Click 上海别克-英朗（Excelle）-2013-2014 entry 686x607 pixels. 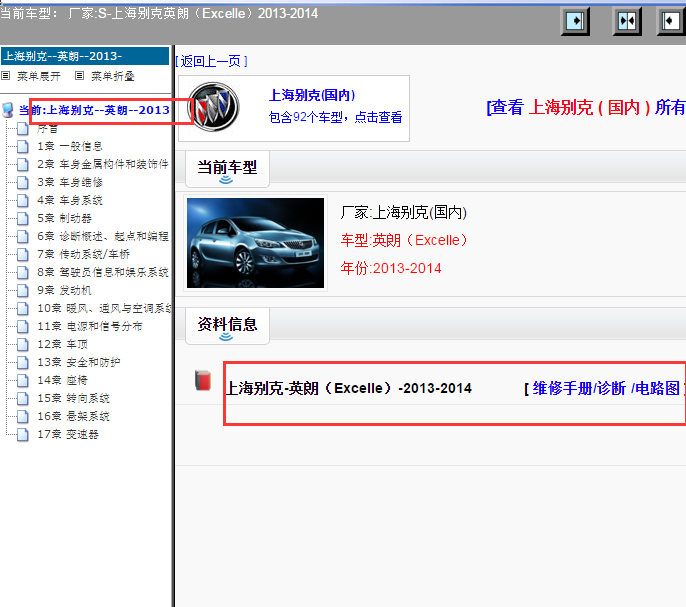349,388
